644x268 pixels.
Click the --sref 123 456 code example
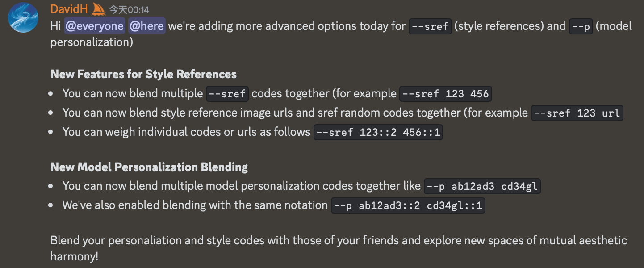(446, 94)
